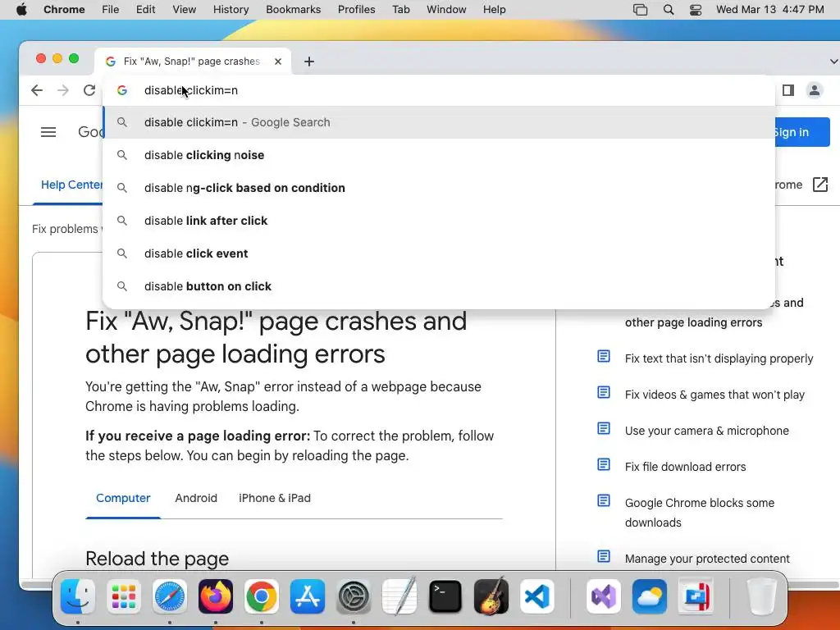Click the Sign in button

coord(801,132)
